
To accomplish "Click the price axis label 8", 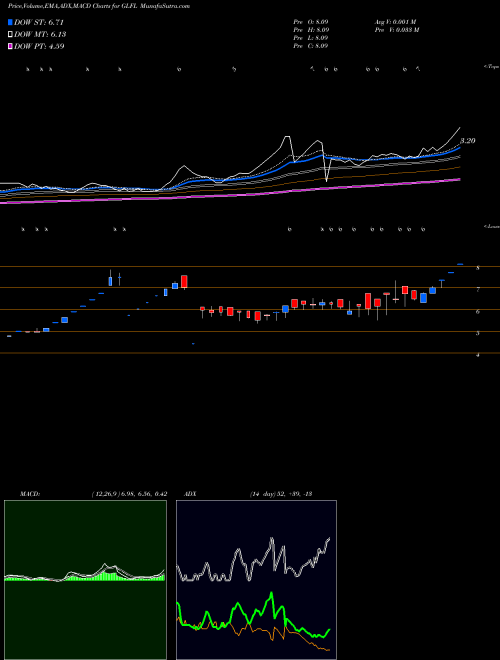I will coord(478,268).
